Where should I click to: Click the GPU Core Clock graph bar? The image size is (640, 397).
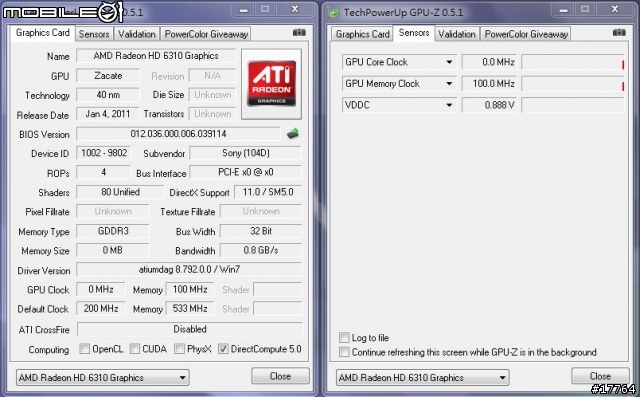(573, 62)
